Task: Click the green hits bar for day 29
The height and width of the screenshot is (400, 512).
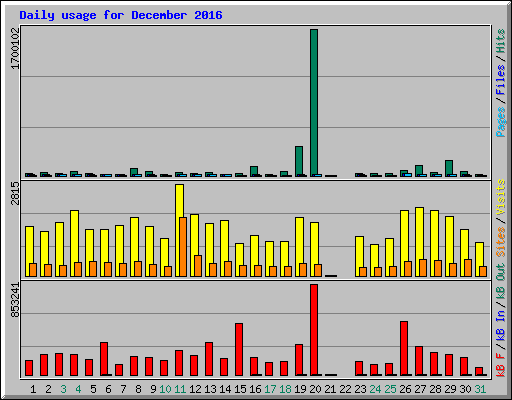Action: point(449,168)
